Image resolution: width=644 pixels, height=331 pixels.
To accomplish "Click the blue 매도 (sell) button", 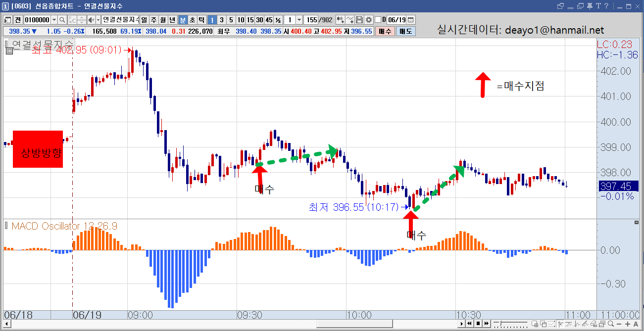I will (x=405, y=31).
